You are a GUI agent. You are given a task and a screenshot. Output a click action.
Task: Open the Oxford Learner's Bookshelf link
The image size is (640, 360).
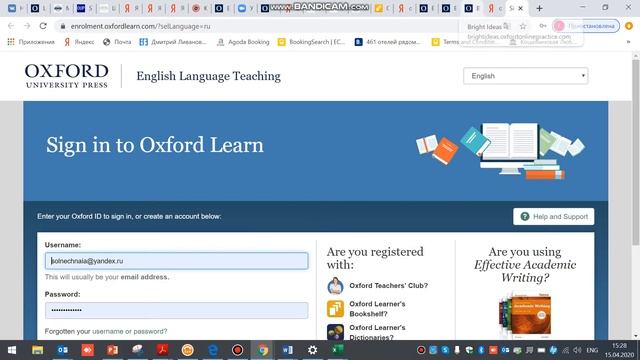tap(377, 309)
